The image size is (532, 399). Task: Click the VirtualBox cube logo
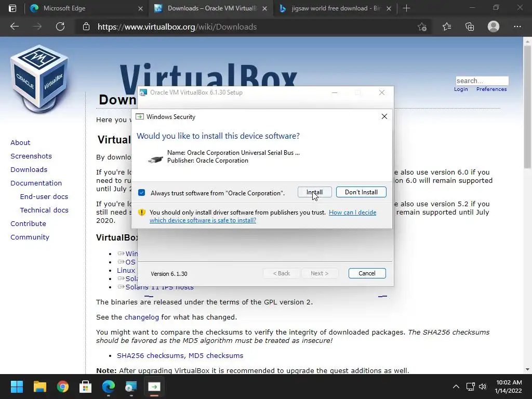coord(39,79)
